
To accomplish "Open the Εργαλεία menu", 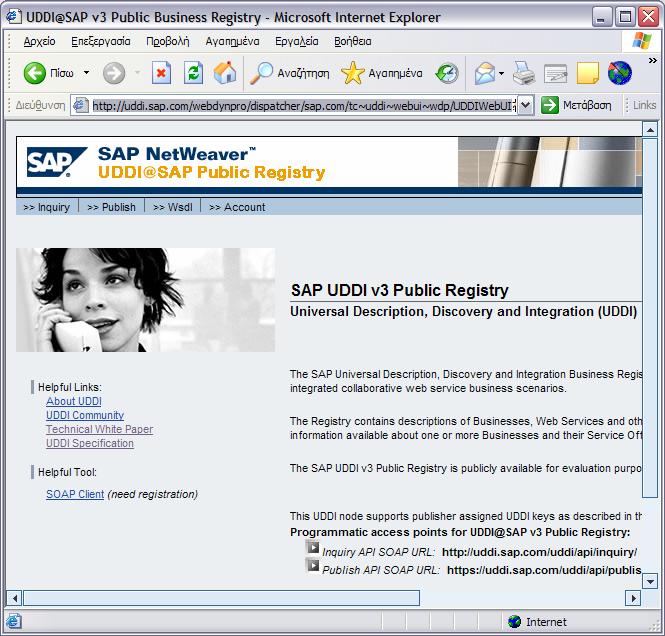I will pos(296,41).
